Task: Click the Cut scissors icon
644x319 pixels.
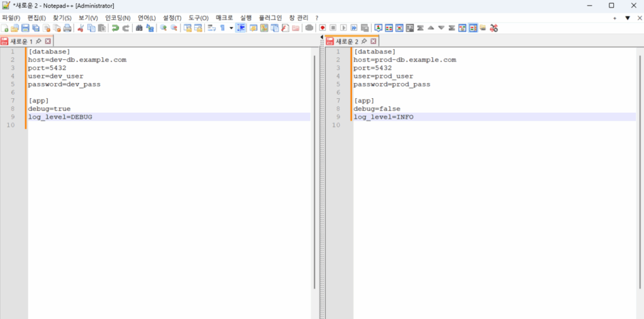Action: [x=80, y=28]
